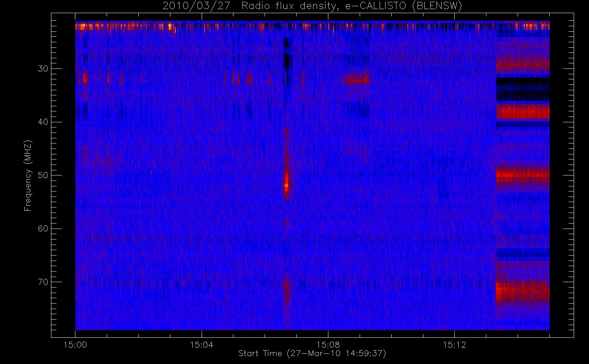The height and width of the screenshot is (364, 589).
Task: Click the 15:08 time tick label
Action: point(328,345)
